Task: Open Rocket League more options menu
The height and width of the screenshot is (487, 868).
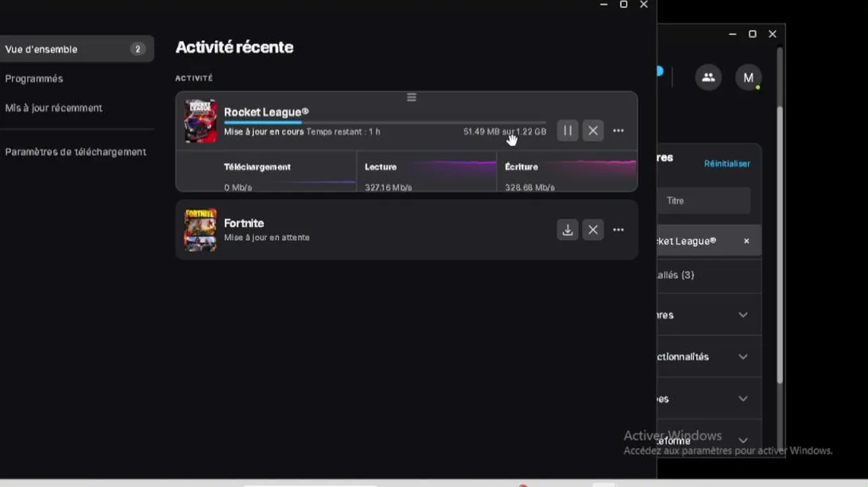Action: pyautogui.click(x=619, y=131)
